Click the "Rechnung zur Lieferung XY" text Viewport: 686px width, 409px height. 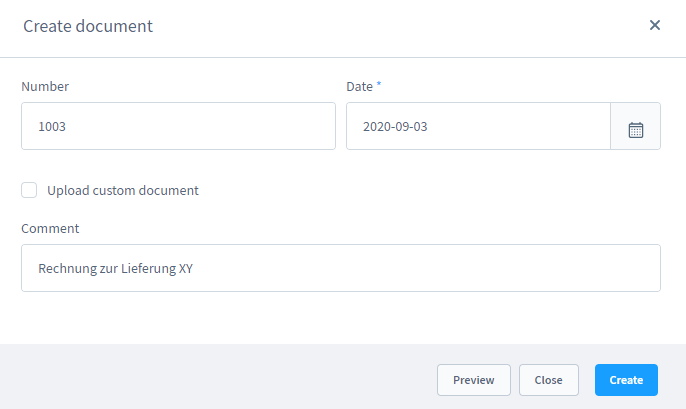point(115,268)
